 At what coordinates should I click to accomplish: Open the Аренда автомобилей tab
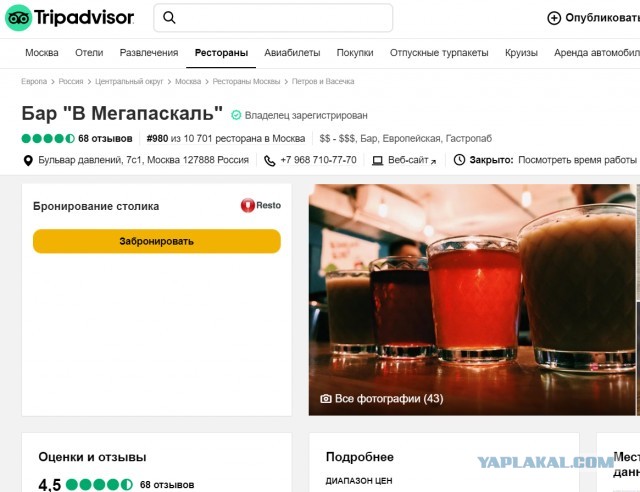point(597,53)
